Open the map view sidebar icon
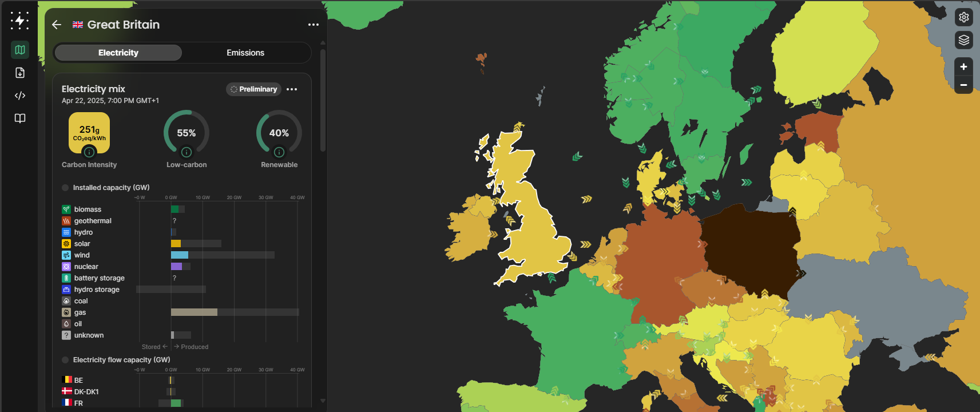The image size is (980, 412). (20, 50)
